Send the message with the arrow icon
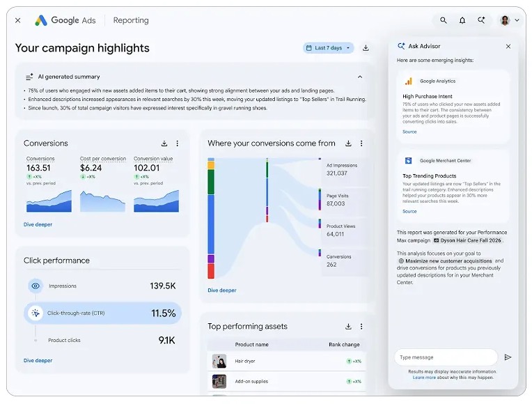The image size is (532, 404). click(x=508, y=357)
